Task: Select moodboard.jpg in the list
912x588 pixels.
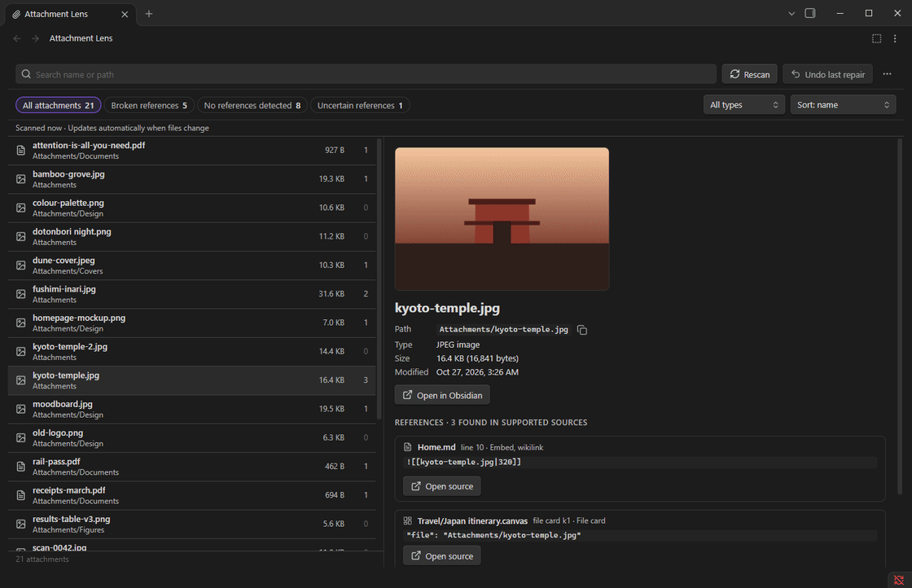Action: (x=192, y=409)
